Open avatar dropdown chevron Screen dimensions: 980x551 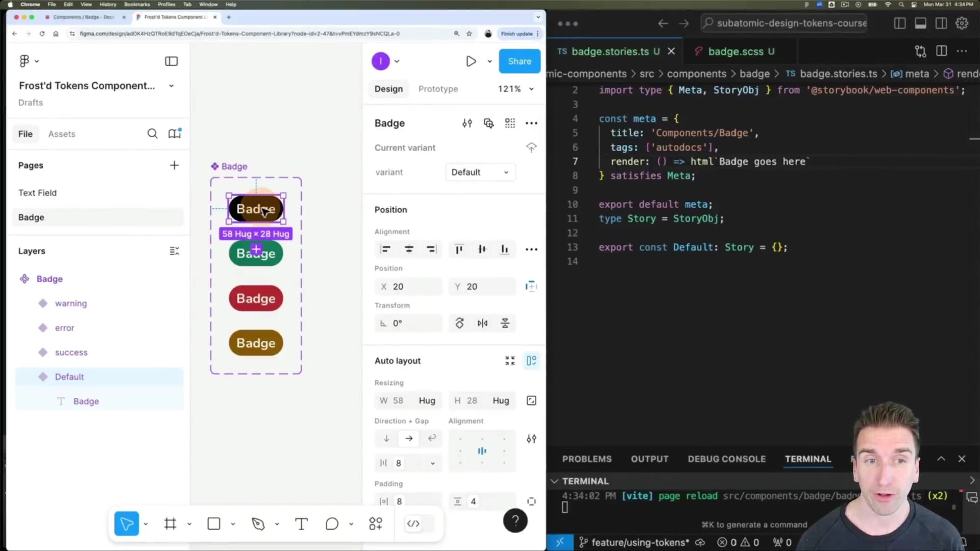397,61
